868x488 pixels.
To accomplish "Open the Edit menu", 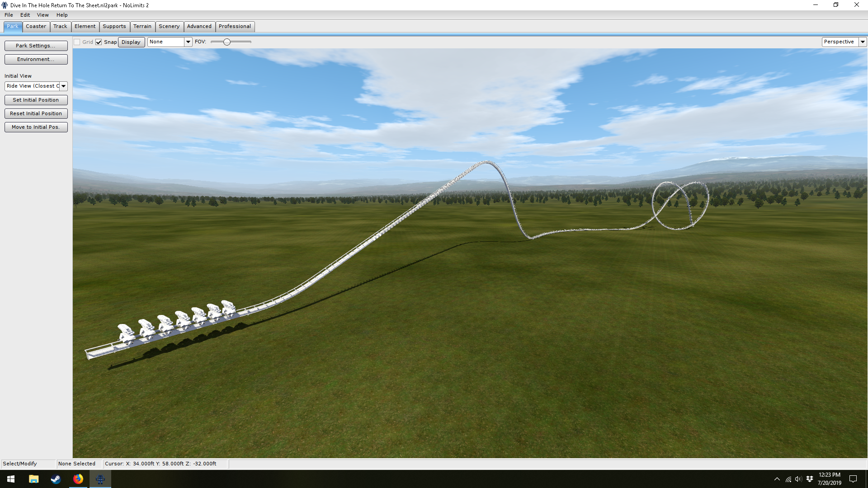I will [25, 15].
